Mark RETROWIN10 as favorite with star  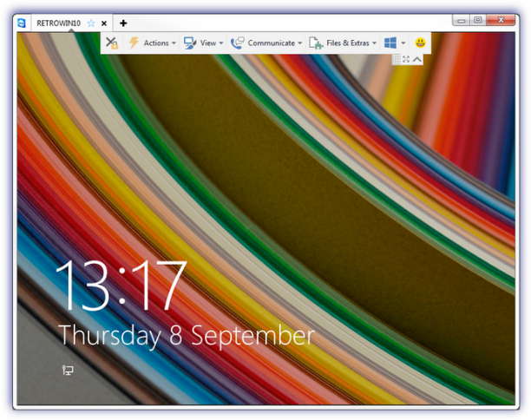(x=91, y=23)
